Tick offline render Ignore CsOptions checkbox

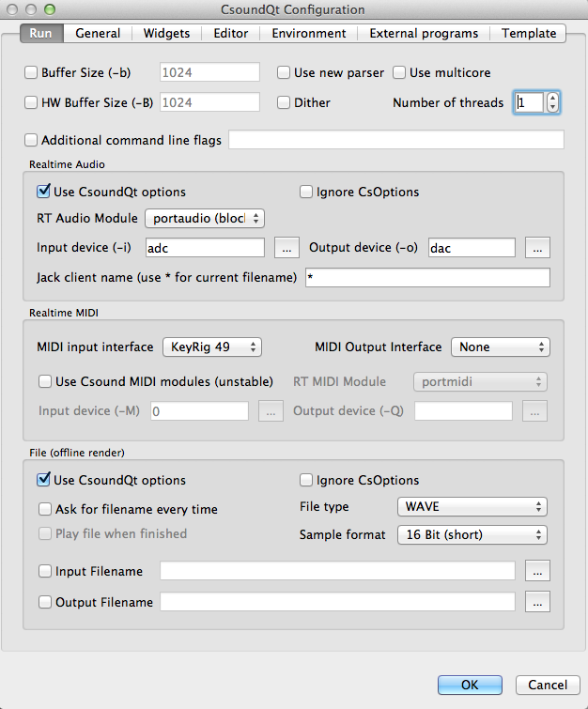(306, 480)
